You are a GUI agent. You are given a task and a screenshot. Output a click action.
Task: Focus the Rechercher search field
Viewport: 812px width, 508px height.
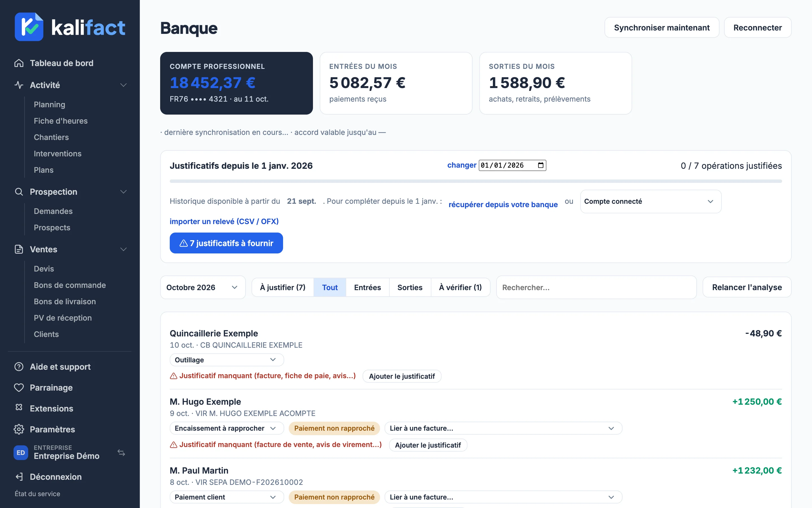pos(596,288)
